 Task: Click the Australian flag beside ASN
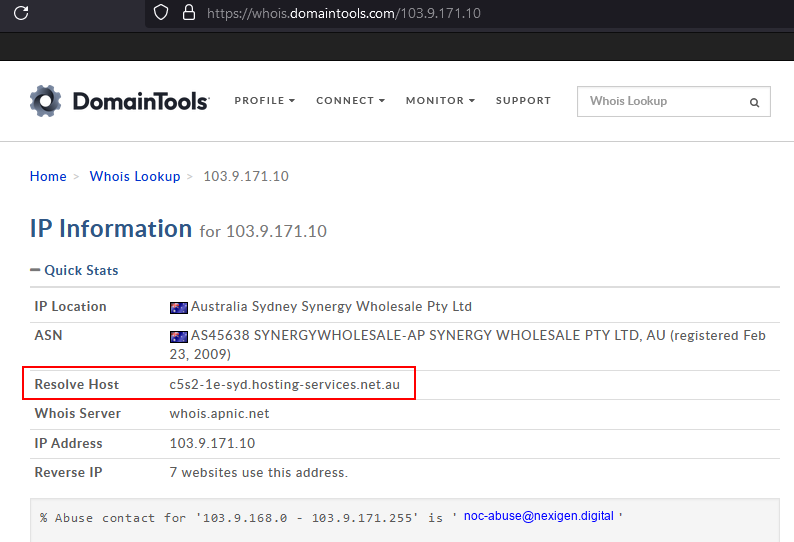[179, 336]
